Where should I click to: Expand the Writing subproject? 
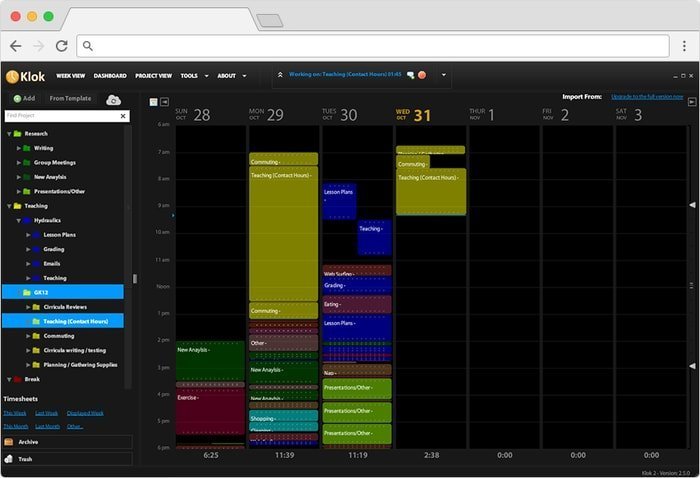click(x=19, y=148)
